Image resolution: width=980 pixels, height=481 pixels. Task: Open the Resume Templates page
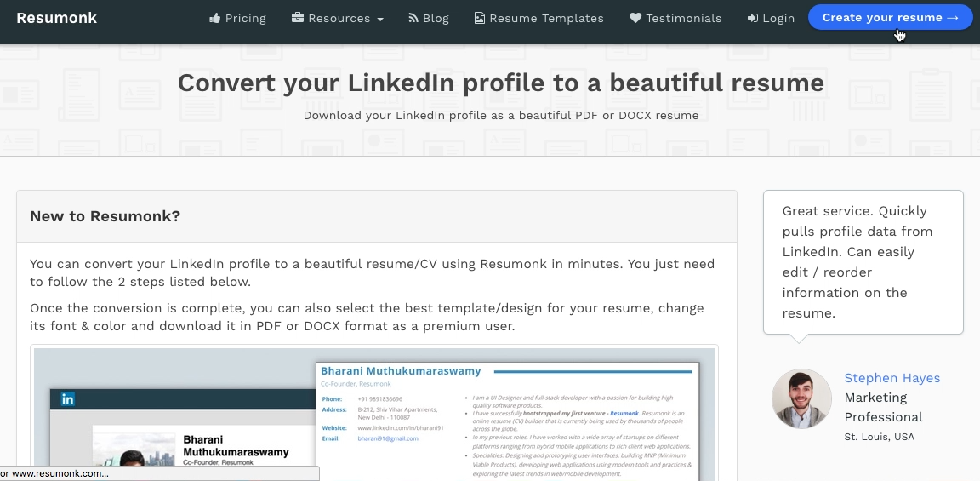pos(538,18)
